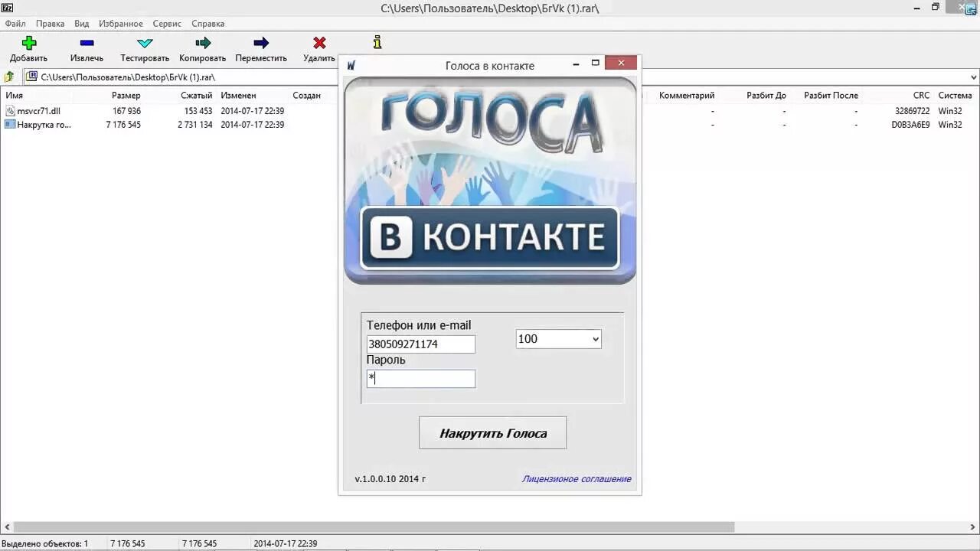
Task: Minimize the Голоса в контакте window
Action: click(576, 64)
